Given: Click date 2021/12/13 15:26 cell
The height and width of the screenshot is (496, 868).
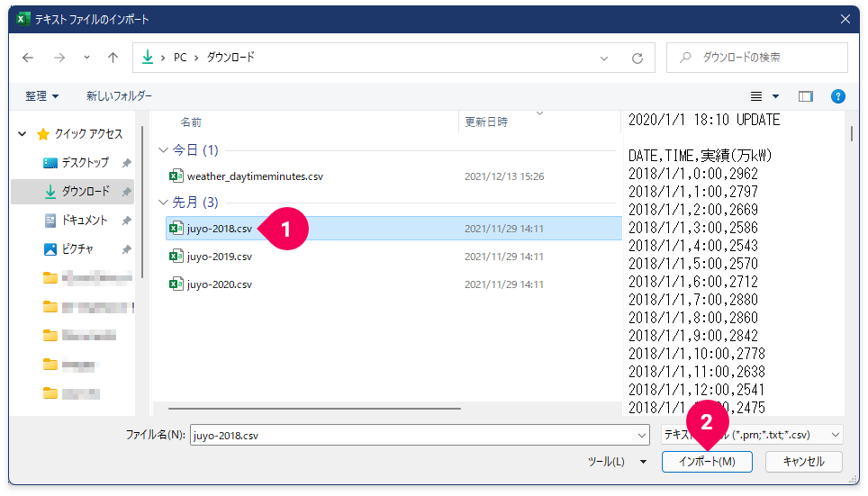Looking at the screenshot, I should tap(503, 176).
